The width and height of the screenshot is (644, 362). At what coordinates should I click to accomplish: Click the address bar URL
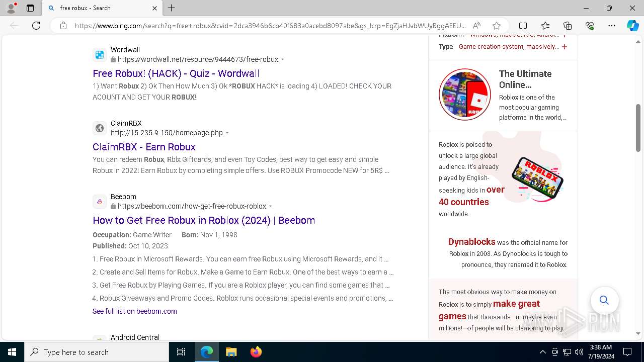coord(270,26)
